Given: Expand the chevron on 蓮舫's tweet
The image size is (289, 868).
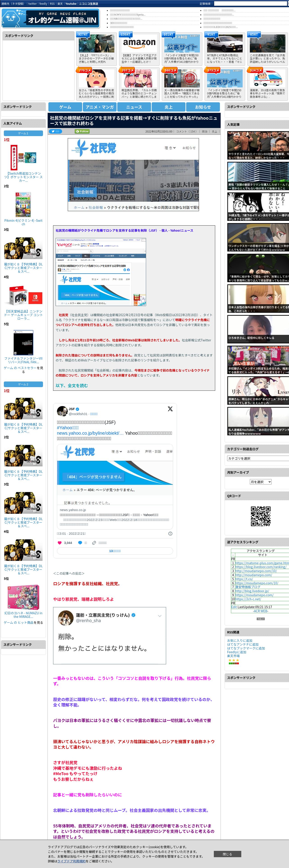Looking at the screenshot, I should pos(160,616).
